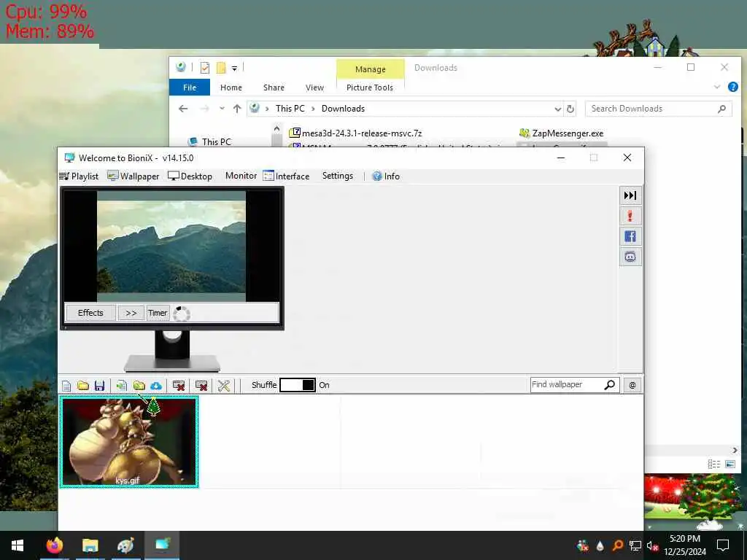747x560 pixels.
Task: Click the Effects button under the preview
Action: click(90, 313)
